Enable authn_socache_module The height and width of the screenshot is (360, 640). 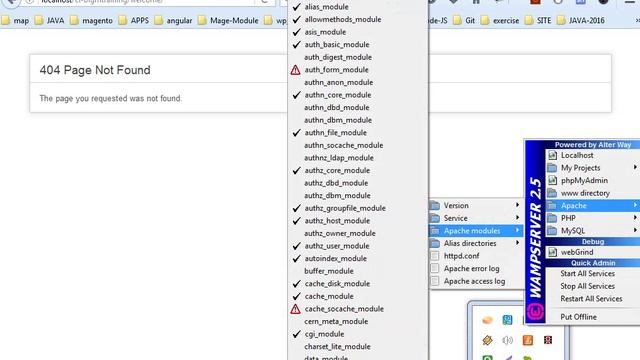343,145
